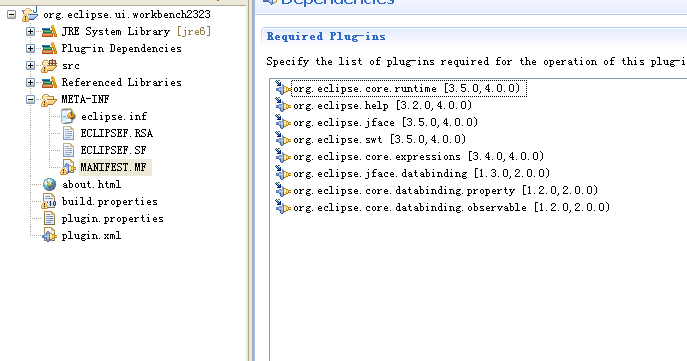Click the build.properties file icon
The width and height of the screenshot is (687, 361).
point(49,202)
